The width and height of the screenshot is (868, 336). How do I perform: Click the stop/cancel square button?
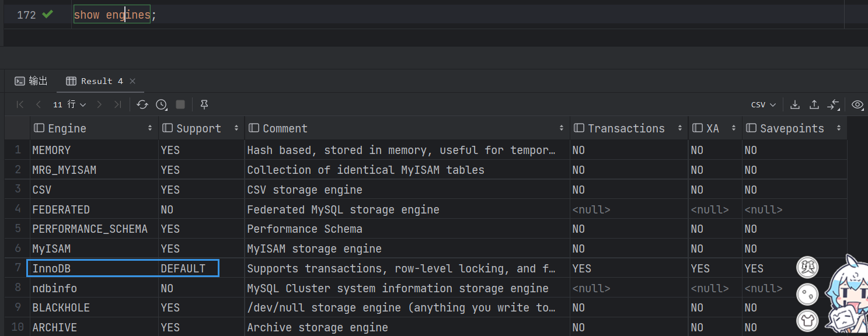(x=180, y=104)
